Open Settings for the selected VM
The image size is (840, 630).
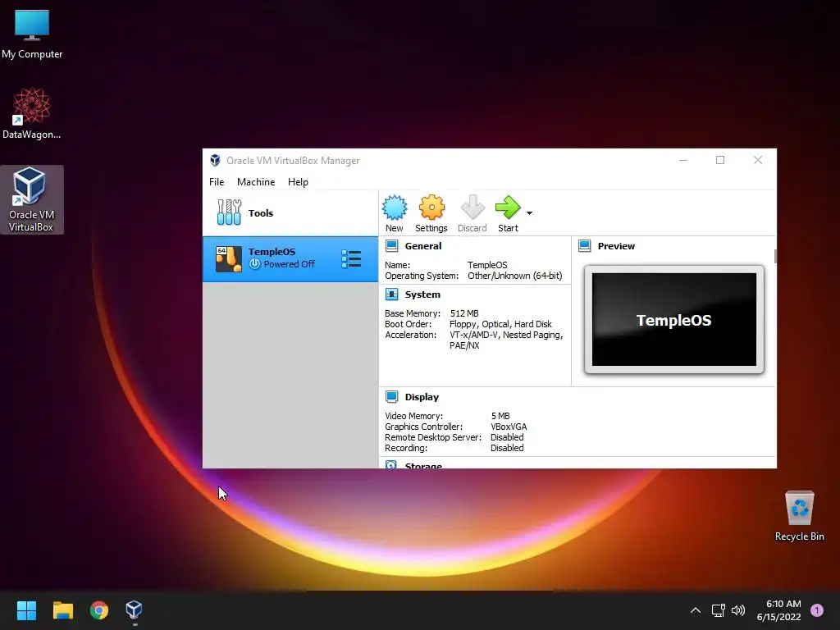click(x=431, y=214)
